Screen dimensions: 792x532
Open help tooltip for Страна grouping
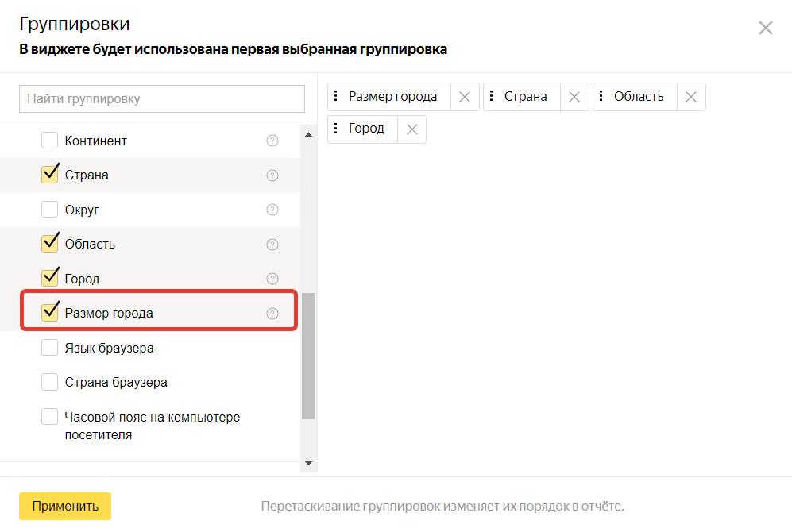(x=272, y=175)
